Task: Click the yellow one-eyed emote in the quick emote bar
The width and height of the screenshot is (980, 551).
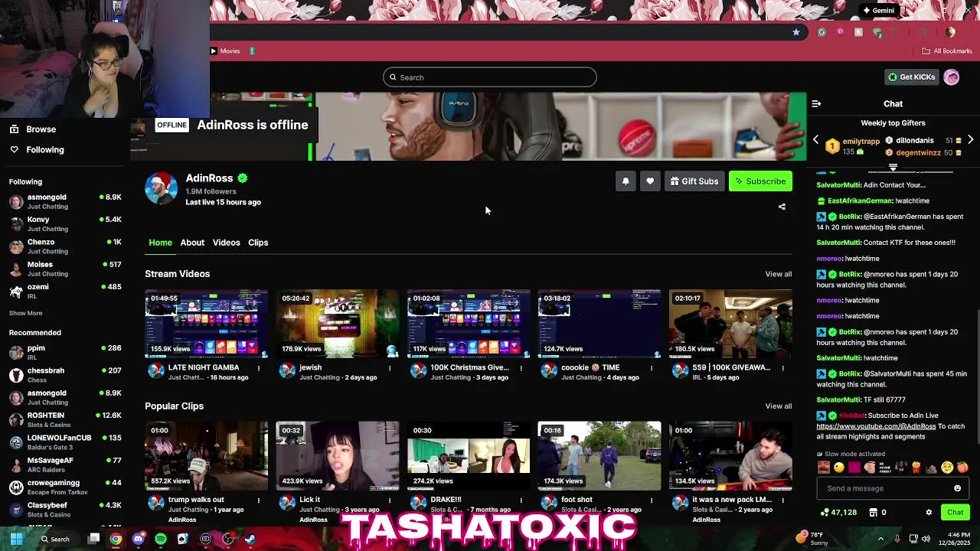Action: coord(839,468)
